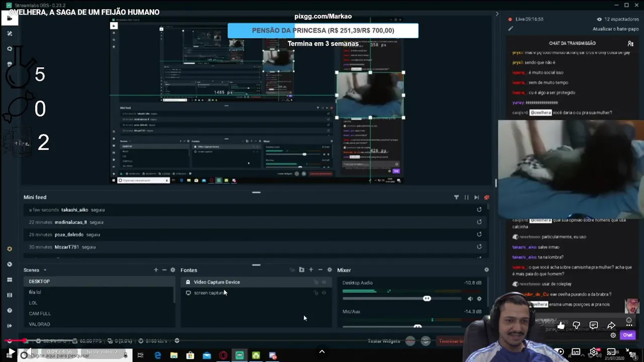Open the Editor tab in the sidebar
This screenshot has width=644, height=362.
[x=10, y=18]
